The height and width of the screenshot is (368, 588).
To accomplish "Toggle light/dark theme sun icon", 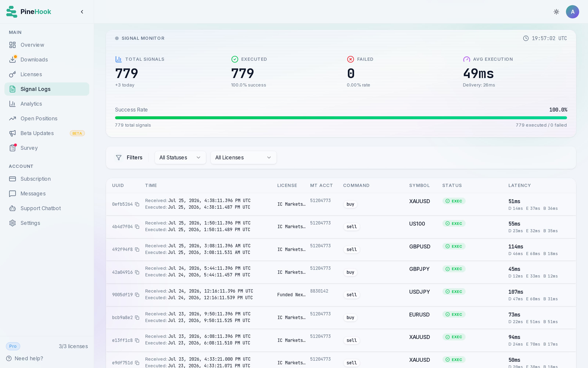I will [x=556, y=12].
